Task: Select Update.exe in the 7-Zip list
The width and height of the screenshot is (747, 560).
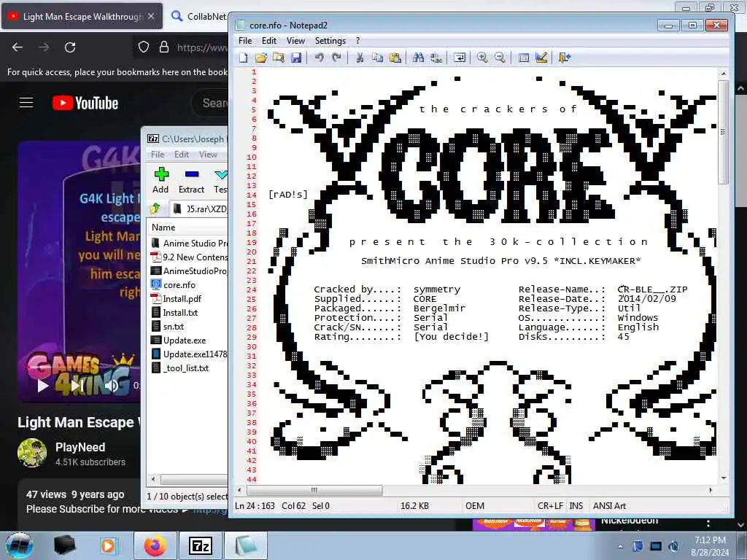Action: [x=185, y=340]
